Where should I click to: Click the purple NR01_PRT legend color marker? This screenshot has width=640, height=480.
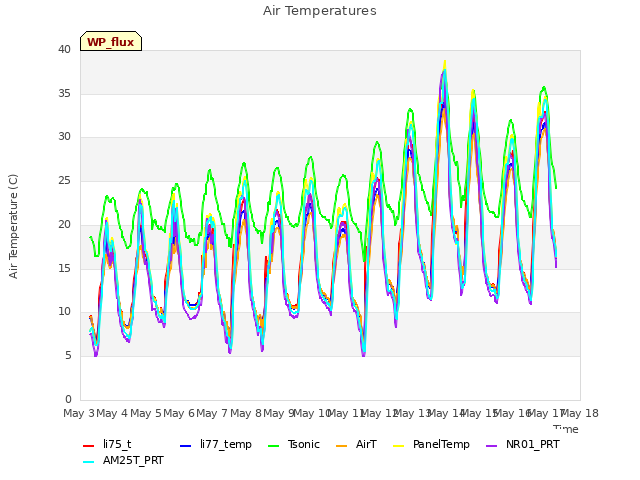[491, 446]
